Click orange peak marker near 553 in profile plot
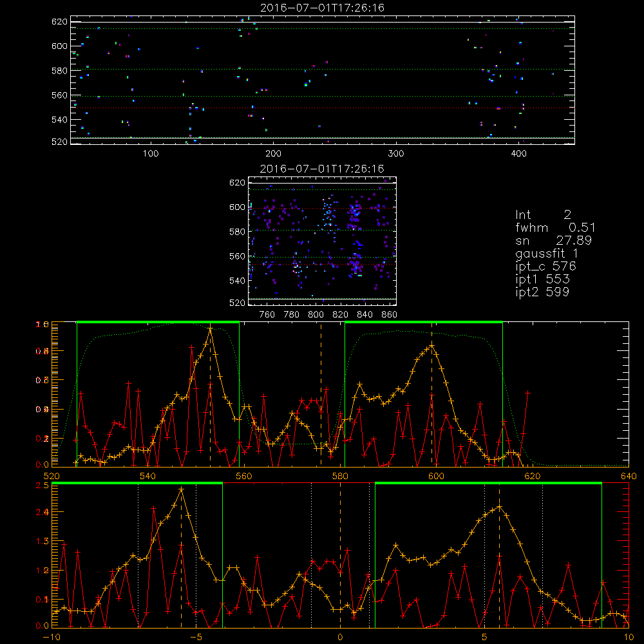The width and height of the screenshot is (644, 644). coord(211,329)
